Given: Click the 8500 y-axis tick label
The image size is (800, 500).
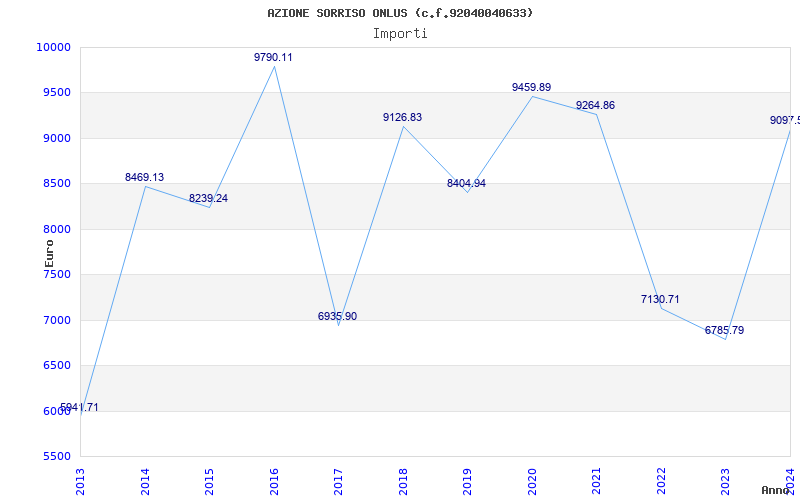Looking at the screenshot, I should [56, 184].
